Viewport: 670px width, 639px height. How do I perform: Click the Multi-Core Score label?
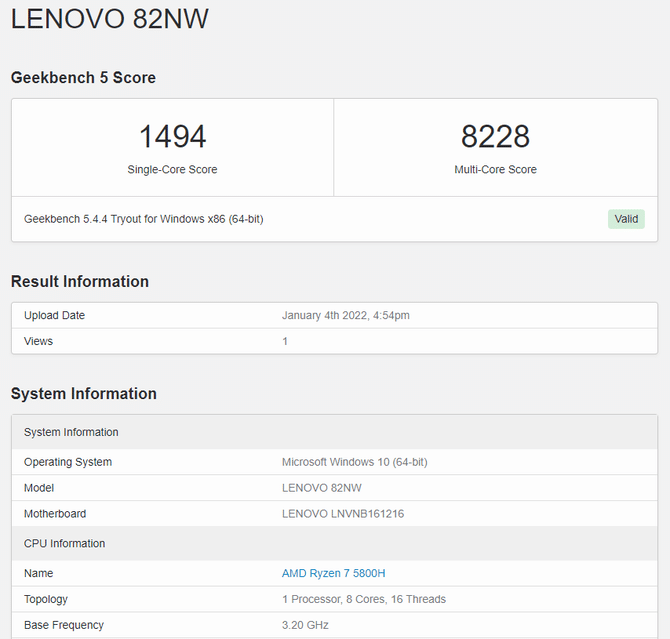(495, 169)
